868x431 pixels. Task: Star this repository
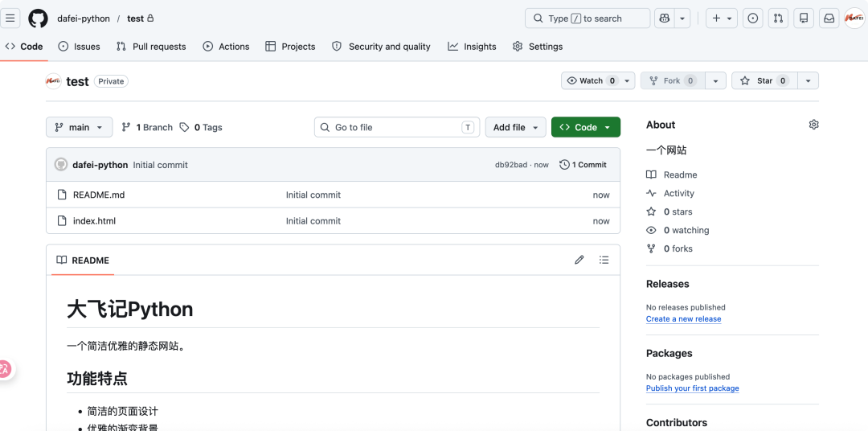coord(764,81)
